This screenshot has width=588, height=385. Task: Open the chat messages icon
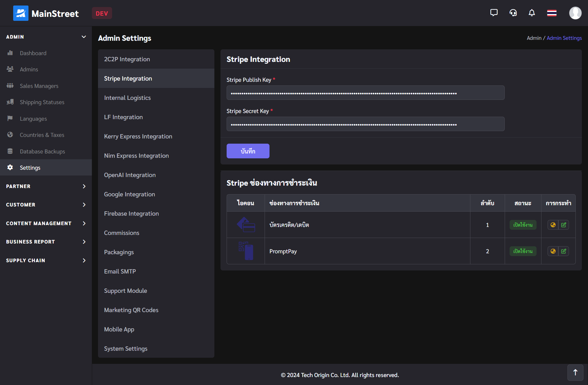494,13
